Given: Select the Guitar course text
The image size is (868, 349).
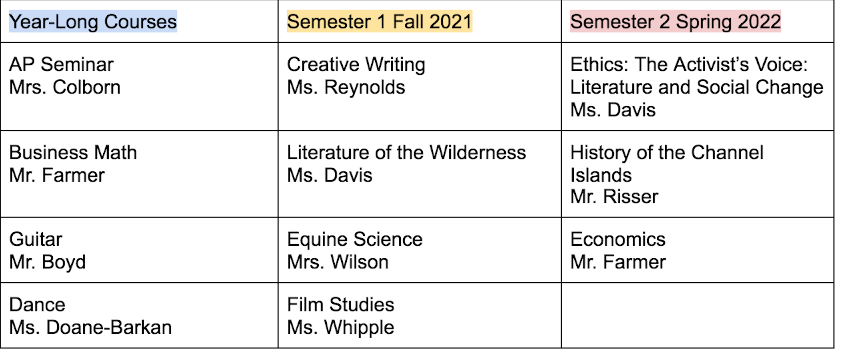Looking at the screenshot, I should [x=36, y=239].
